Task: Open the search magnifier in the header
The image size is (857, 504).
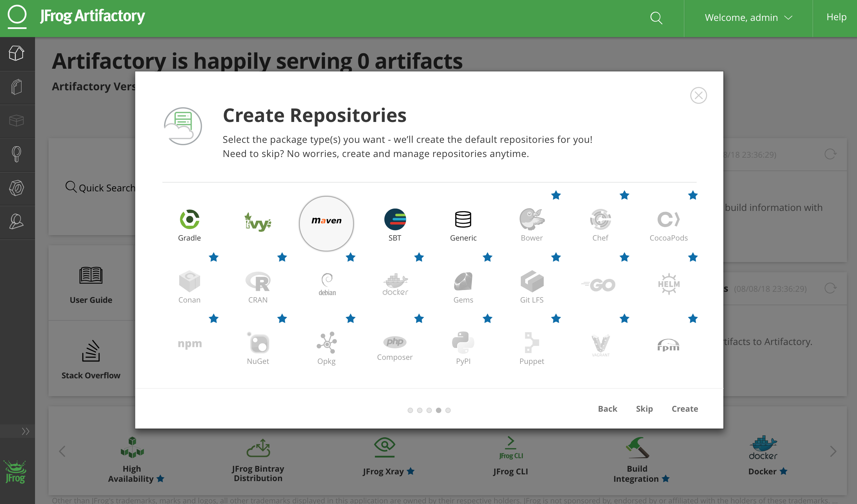Action: pyautogui.click(x=656, y=18)
